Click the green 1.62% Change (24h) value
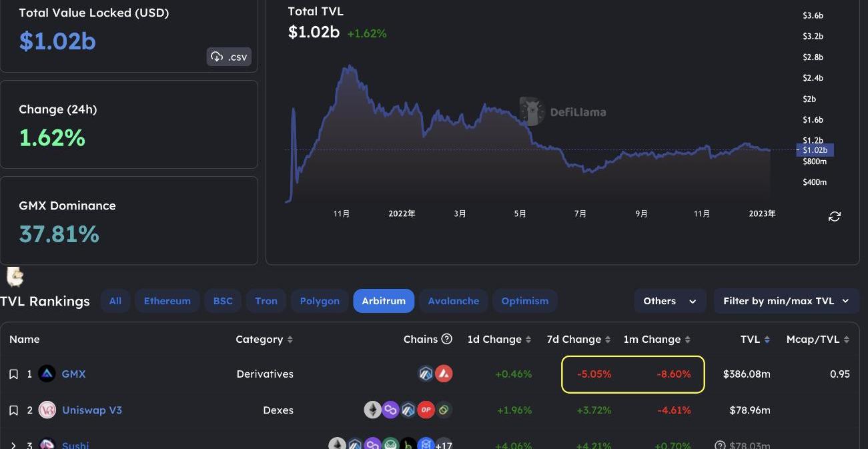868x449 pixels. (x=52, y=138)
